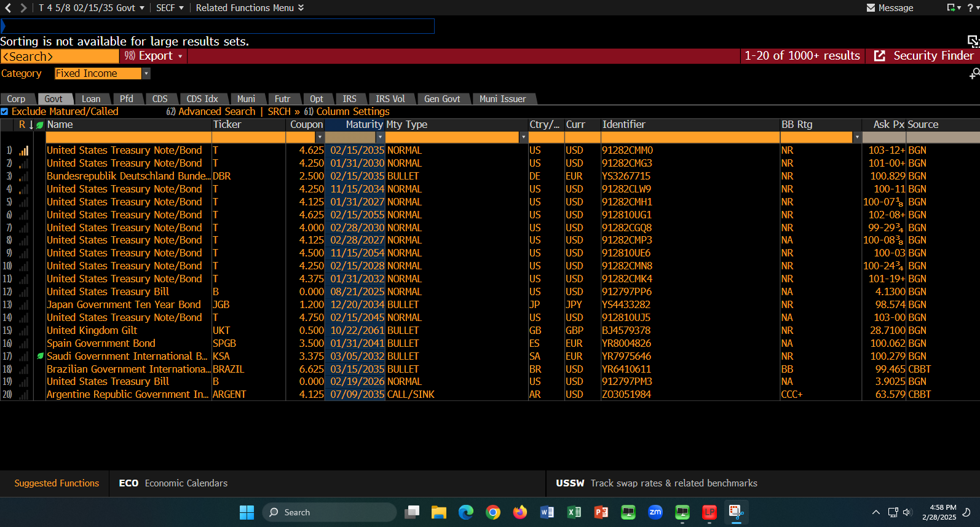Viewport: 980px width, 527px height.
Task: Click the command line input box
Action: pos(218,26)
